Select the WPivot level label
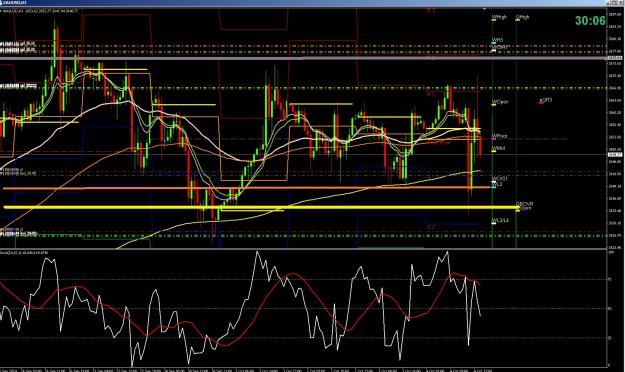 click(x=499, y=136)
